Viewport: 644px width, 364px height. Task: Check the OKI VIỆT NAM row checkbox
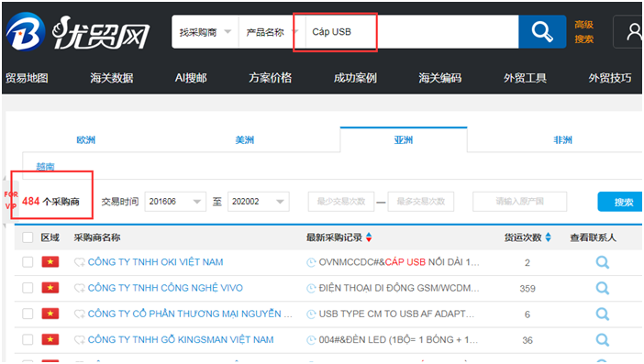click(28, 262)
